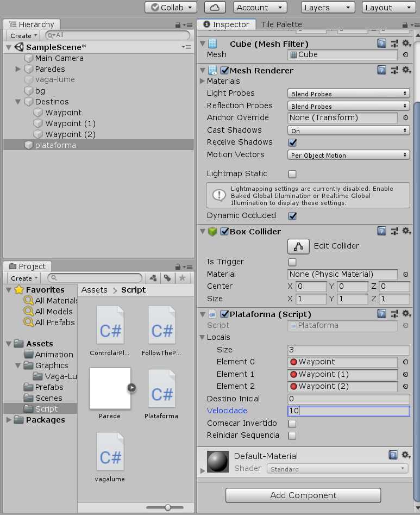Click Add Component button
Screen dimensions: 420x515
click(x=303, y=495)
